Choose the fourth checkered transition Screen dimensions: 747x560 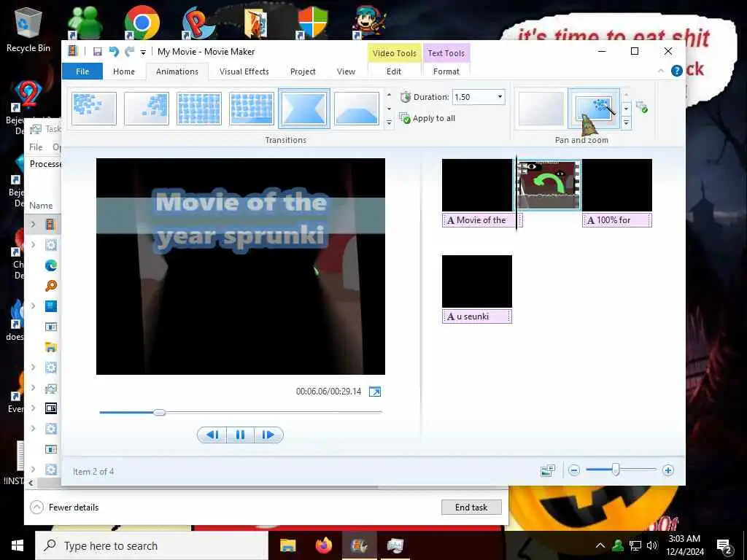tap(252, 109)
